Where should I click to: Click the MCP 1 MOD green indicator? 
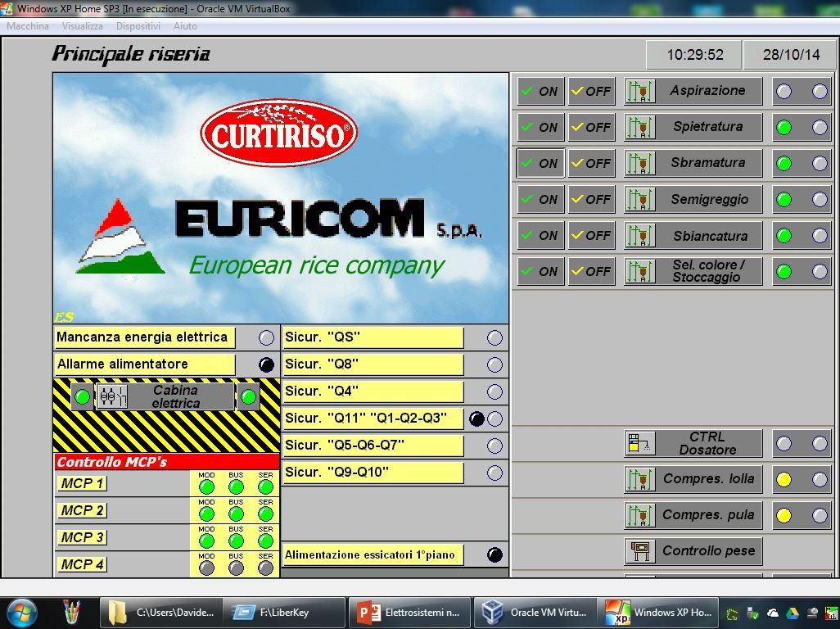point(206,487)
